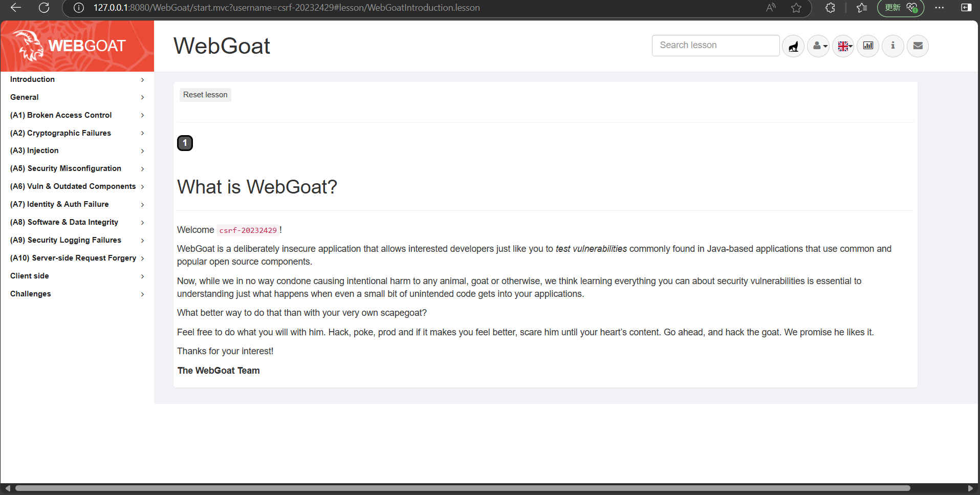The width and height of the screenshot is (980, 495).
Task: Expand the Client side chevron
Action: coord(143,276)
